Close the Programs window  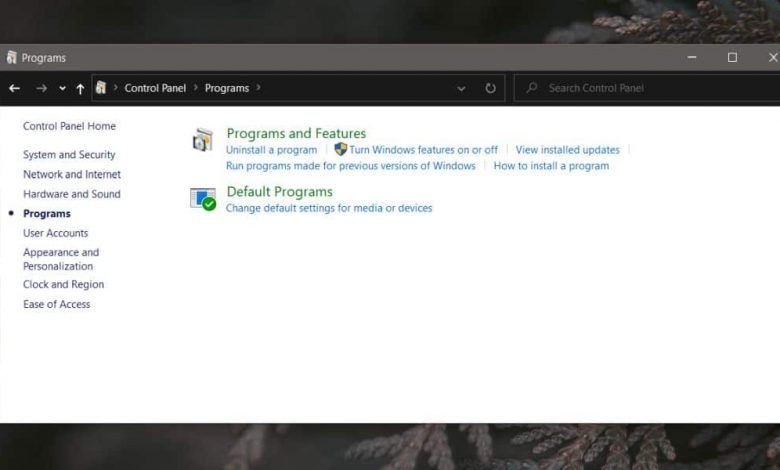(x=773, y=57)
